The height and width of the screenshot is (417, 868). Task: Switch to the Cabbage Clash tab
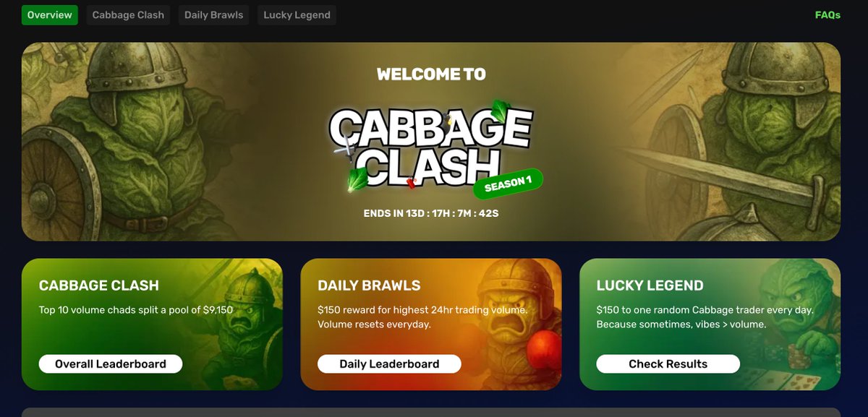coord(128,15)
